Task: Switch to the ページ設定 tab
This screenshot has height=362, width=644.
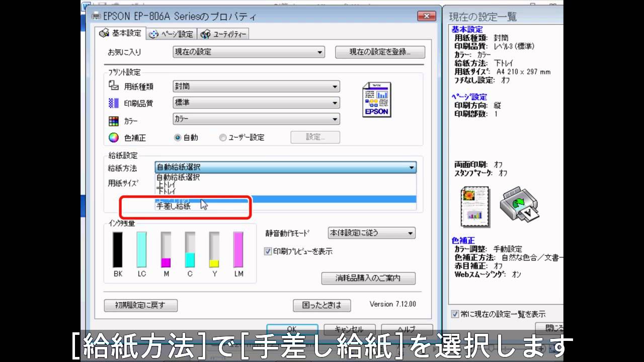Action: [172, 33]
